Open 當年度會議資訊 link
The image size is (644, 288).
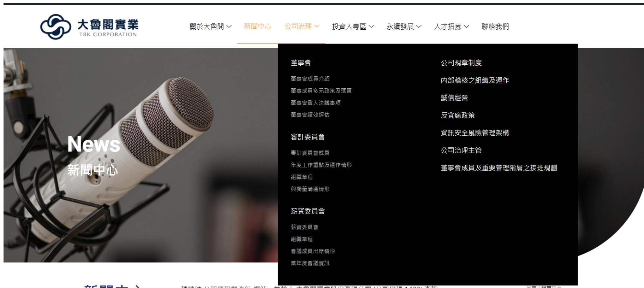coord(310,263)
